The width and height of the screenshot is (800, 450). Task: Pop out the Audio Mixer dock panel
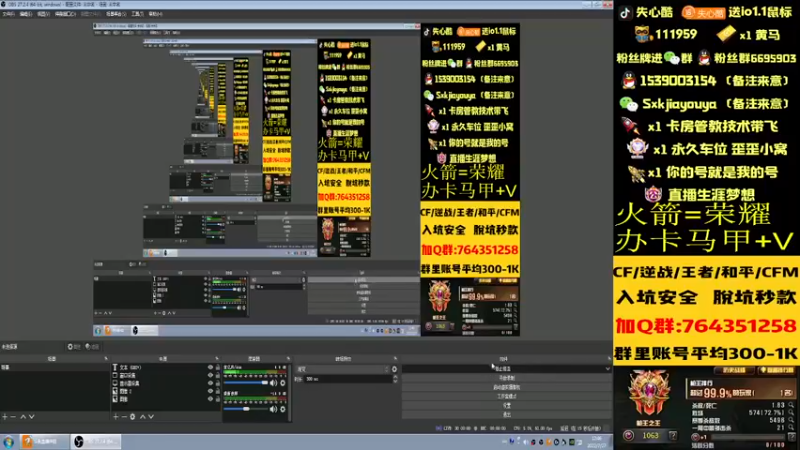pos(288,359)
